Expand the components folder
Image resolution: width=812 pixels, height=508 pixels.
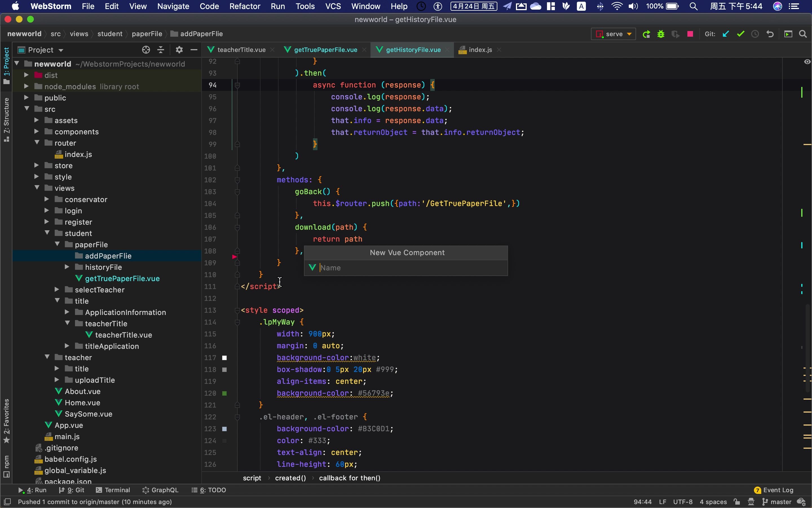point(37,131)
